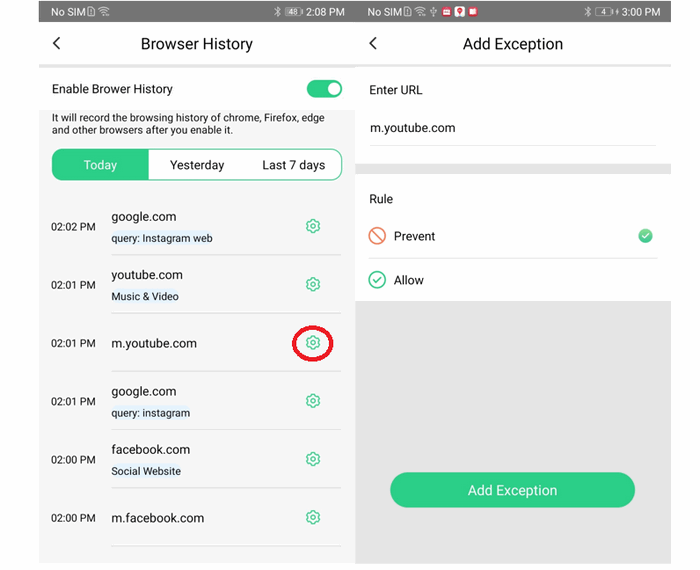
Task: Tap Bluetooth icon in right status bar
Action: [588, 12]
